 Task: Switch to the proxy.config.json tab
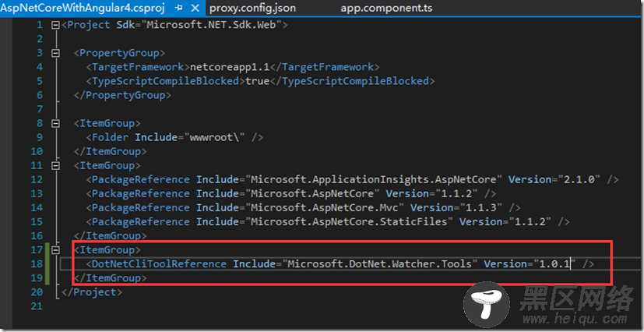[x=252, y=8]
